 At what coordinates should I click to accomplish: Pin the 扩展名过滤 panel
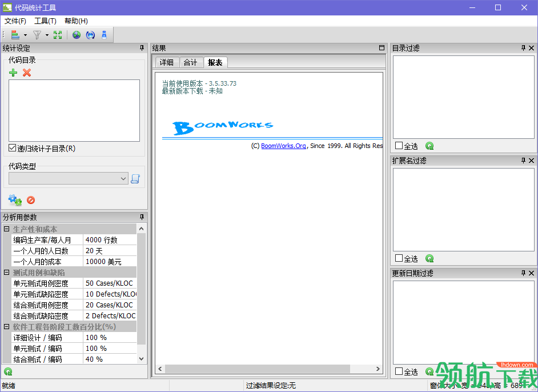point(523,161)
